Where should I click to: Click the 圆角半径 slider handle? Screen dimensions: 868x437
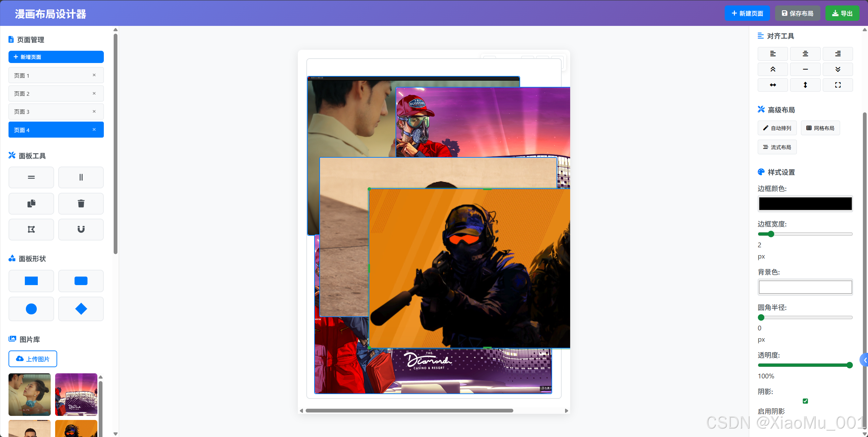(761, 317)
